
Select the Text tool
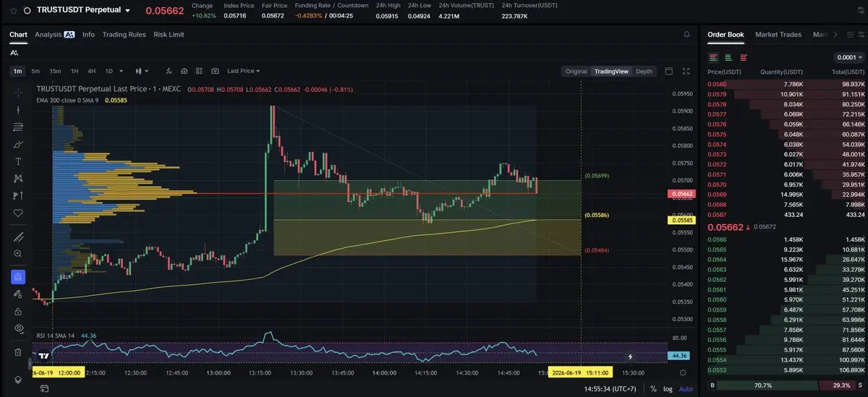click(18, 161)
